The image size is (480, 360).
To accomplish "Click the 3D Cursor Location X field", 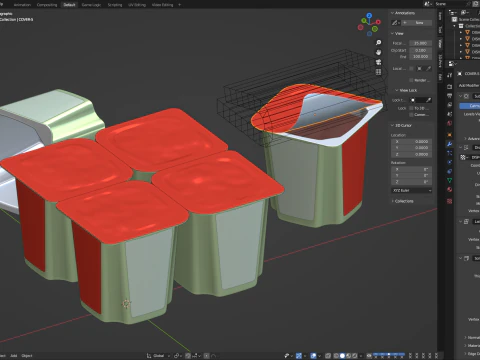I will [x=412, y=141].
